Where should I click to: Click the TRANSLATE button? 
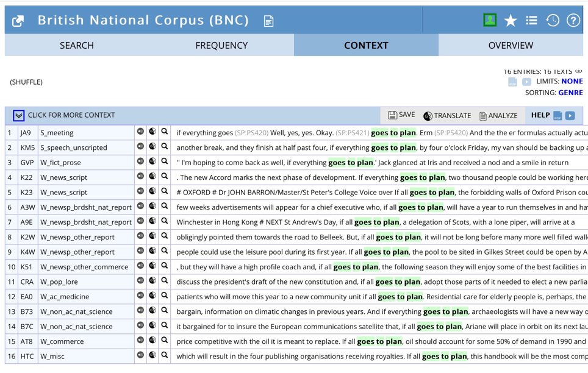tap(447, 115)
